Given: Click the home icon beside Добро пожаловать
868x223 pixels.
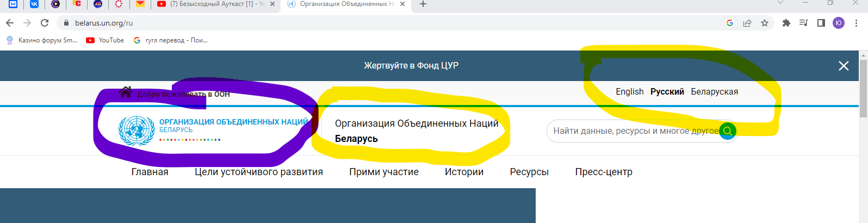Looking at the screenshot, I should pyautogui.click(x=126, y=92).
